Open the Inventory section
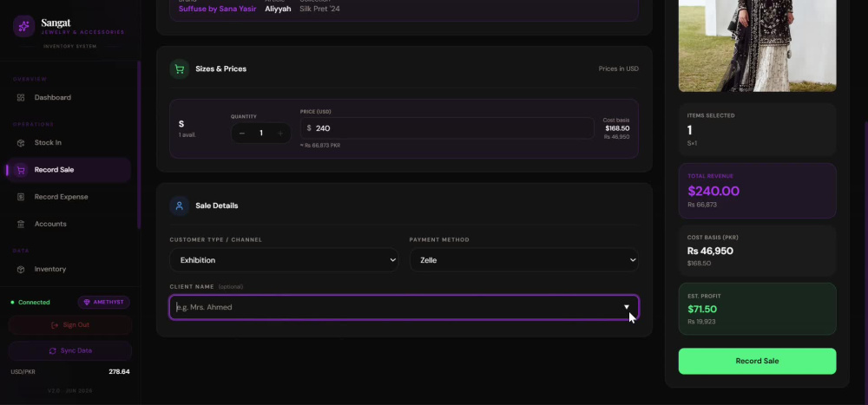The width and height of the screenshot is (868, 405). (69, 270)
